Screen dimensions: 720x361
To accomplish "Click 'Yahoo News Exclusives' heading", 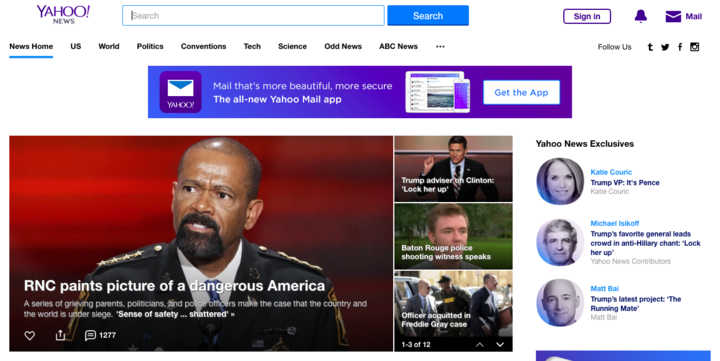I will 585,144.
